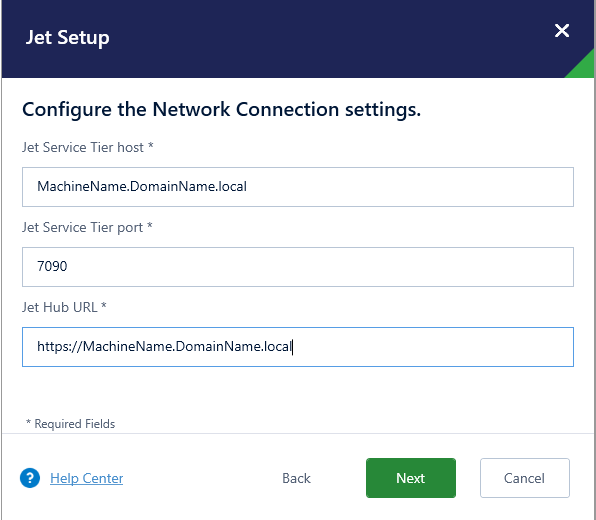This screenshot has height=520, width=596.
Task: Click the 'Jet Service Tier port *' label
Action: [87, 227]
